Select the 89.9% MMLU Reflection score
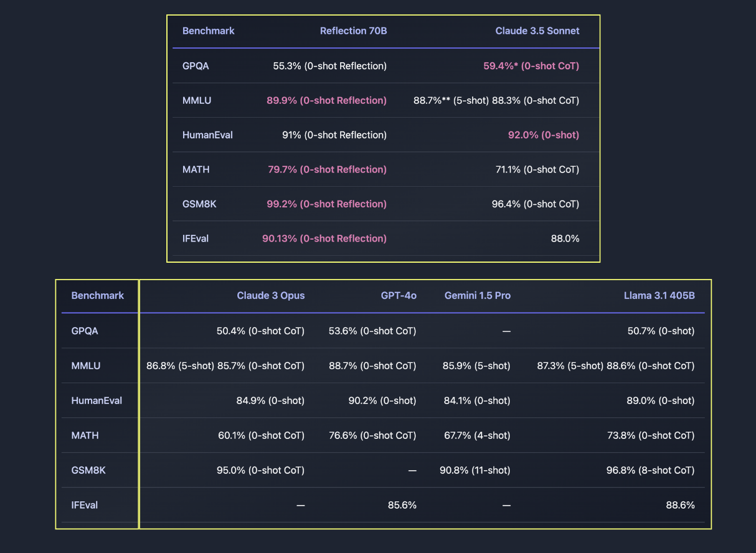 pos(326,100)
